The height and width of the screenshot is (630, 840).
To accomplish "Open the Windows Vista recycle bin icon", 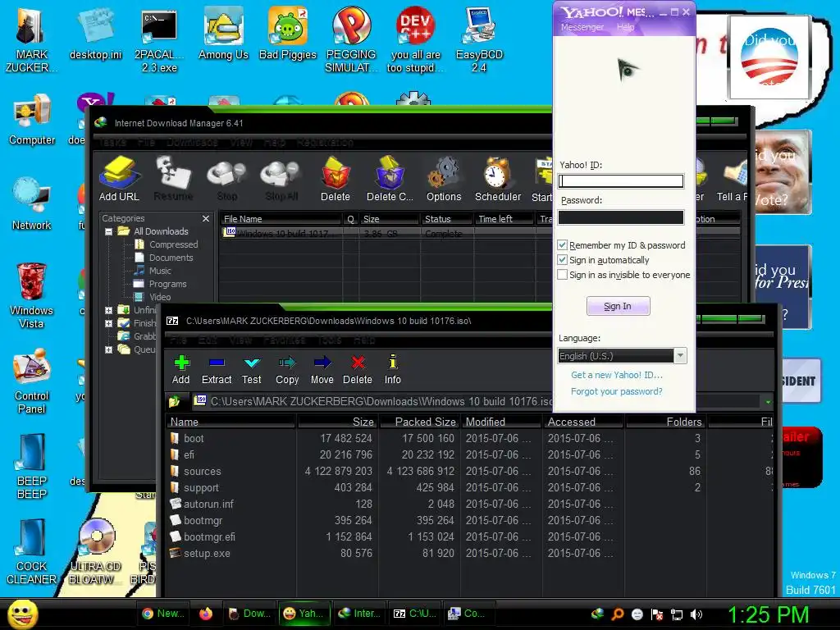I will tap(32, 282).
